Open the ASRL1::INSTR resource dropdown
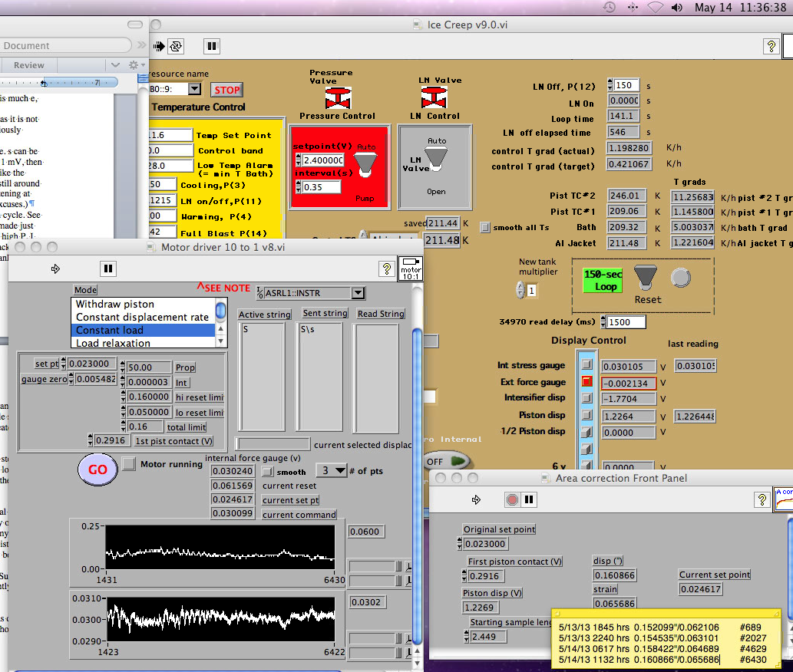The width and height of the screenshot is (793, 672). point(357,293)
